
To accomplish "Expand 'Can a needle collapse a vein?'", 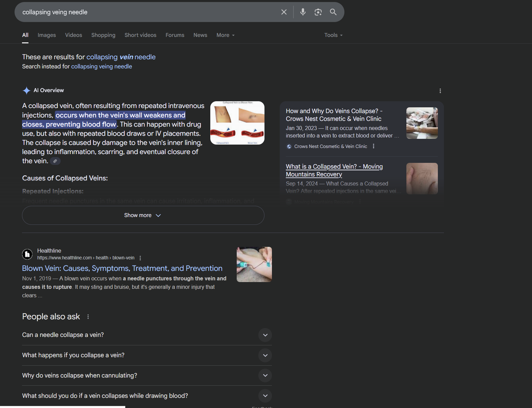I will point(147,335).
